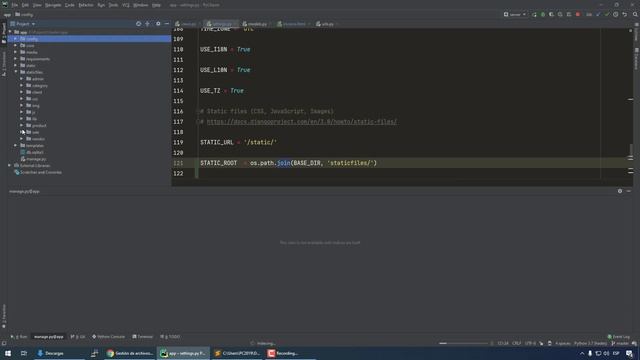Click the profile run icon in toolbar
Screen dimensions: 640x360
[560, 14]
